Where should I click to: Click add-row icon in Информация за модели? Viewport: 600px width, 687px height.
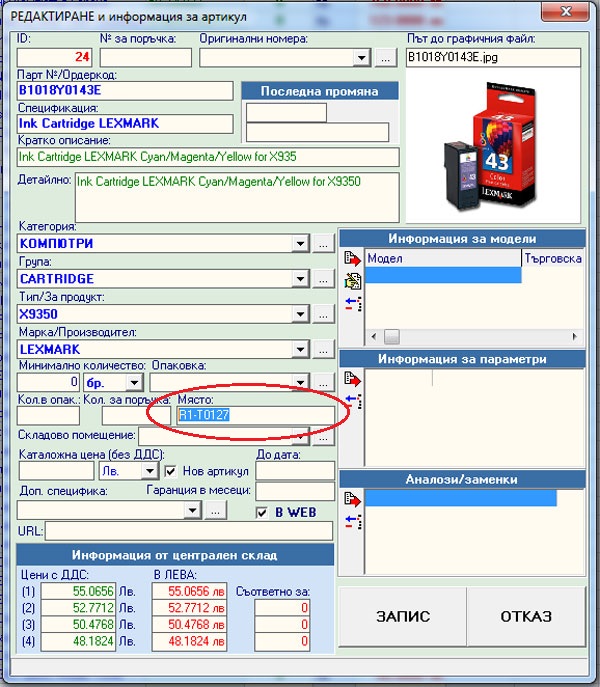tap(352, 259)
